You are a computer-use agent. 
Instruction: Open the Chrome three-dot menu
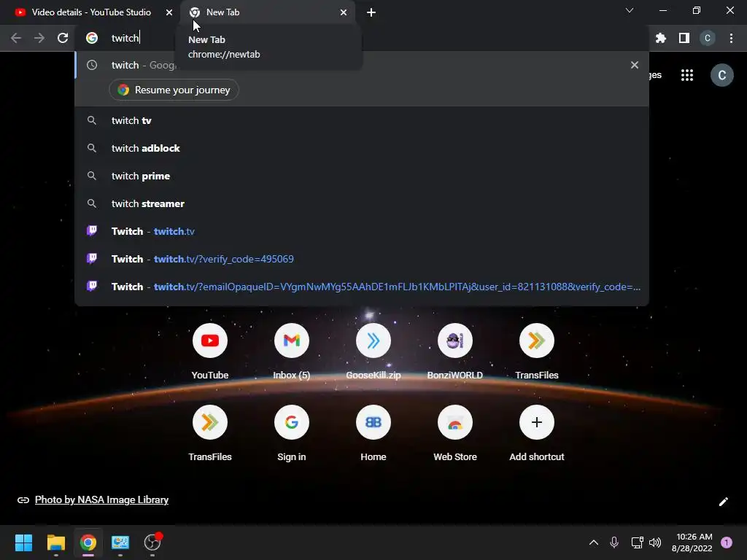pos(731,38)
